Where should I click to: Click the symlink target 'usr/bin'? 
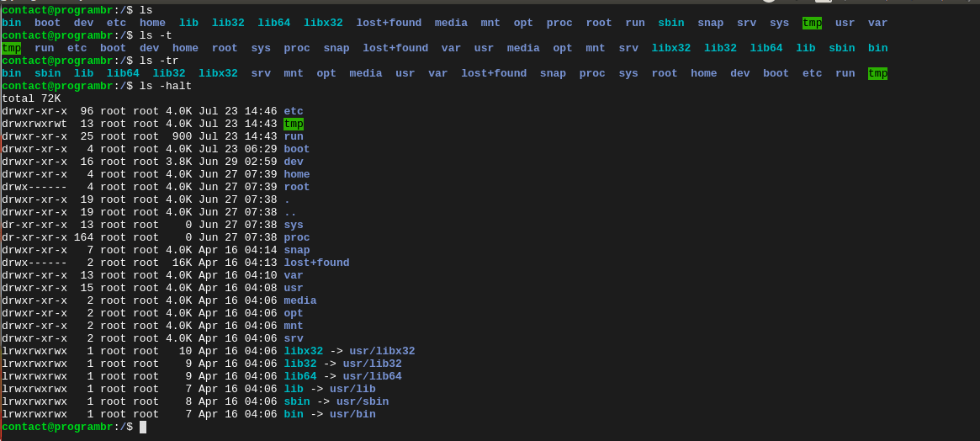point(352,414)
